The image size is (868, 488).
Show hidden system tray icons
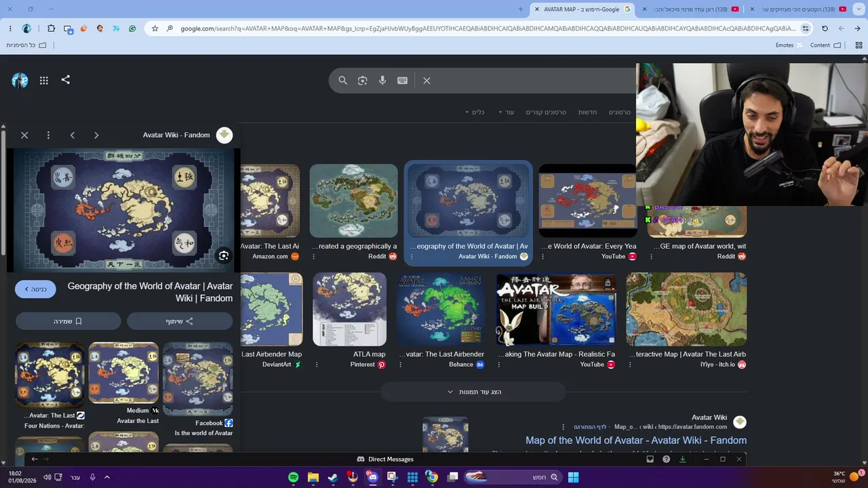click(107, 477)
